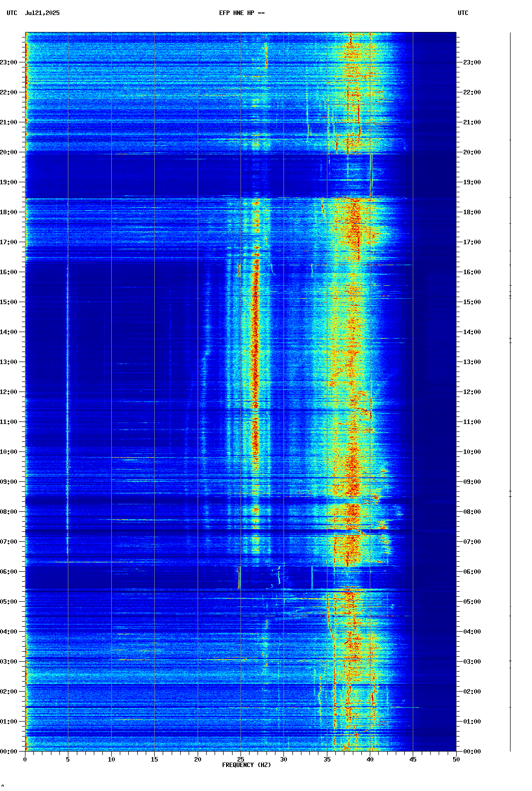Click 08:00 on the right time axis

coord(472,512)
